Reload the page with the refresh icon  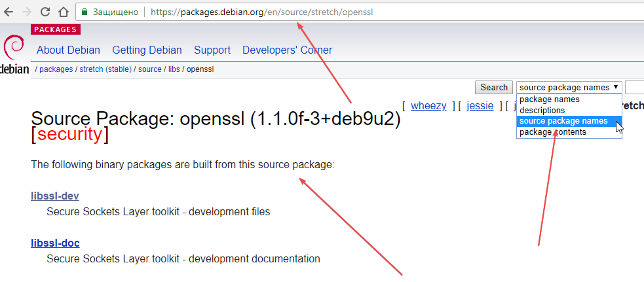pyautogui.click(x=45, y=12)
